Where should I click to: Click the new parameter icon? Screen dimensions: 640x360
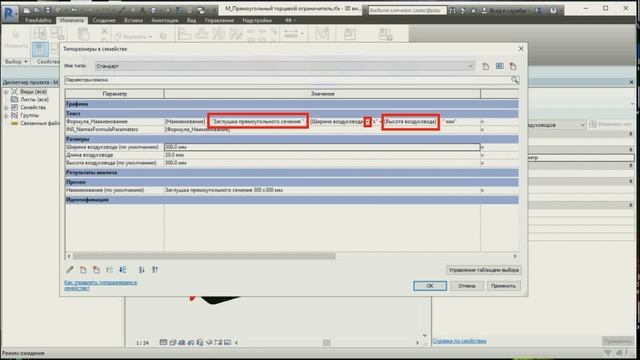[x=83, y=269]
